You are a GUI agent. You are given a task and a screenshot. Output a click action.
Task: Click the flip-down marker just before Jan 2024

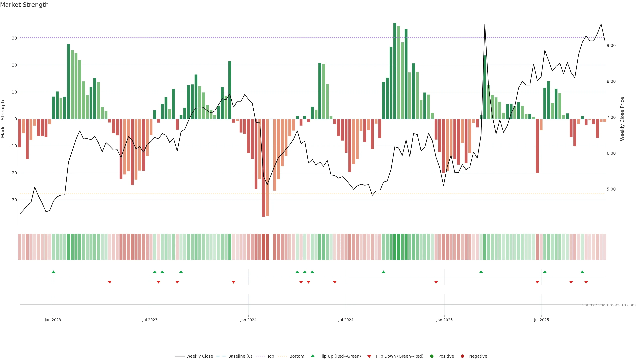(x=233, y=282)
